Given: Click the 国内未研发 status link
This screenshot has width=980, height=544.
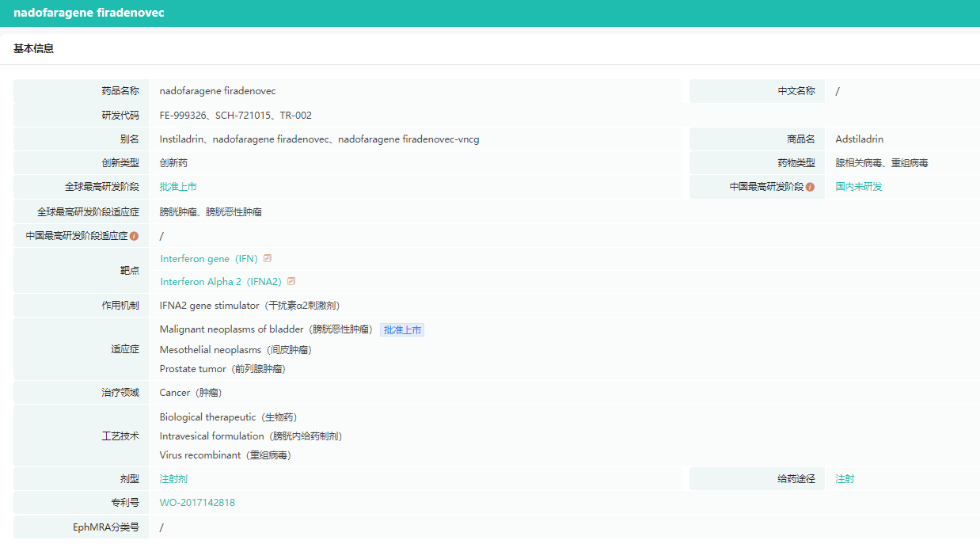Looking at the screenshot, I should (x=859, y=187).
